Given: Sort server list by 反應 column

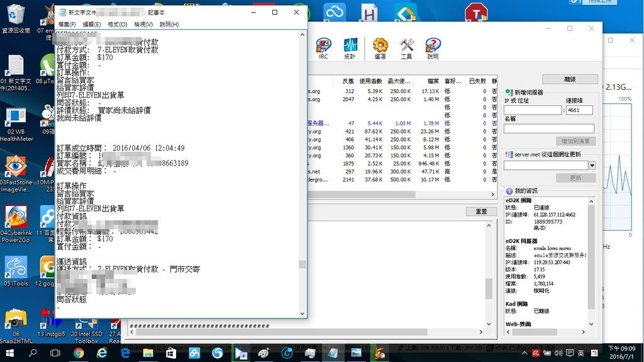Looking at the screenshot, I should point(348,81).
